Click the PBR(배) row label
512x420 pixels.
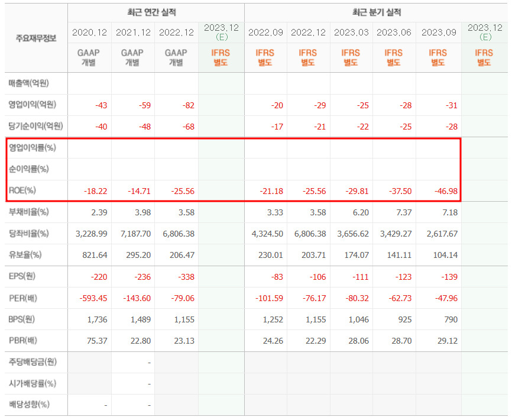[23, 341]
